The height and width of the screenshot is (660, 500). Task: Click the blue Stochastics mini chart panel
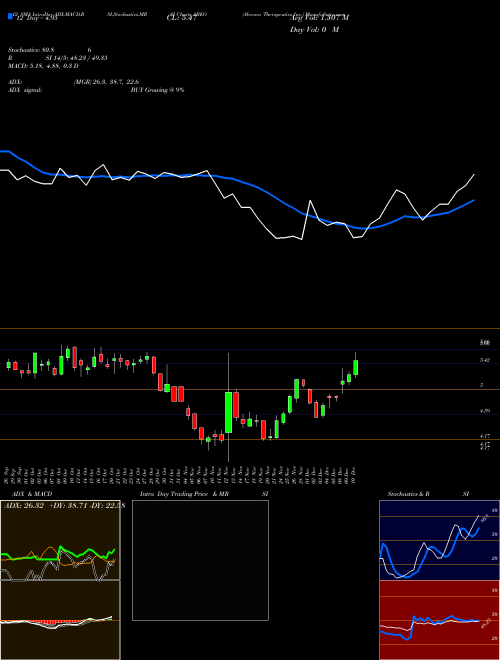[x=439, y=540]
